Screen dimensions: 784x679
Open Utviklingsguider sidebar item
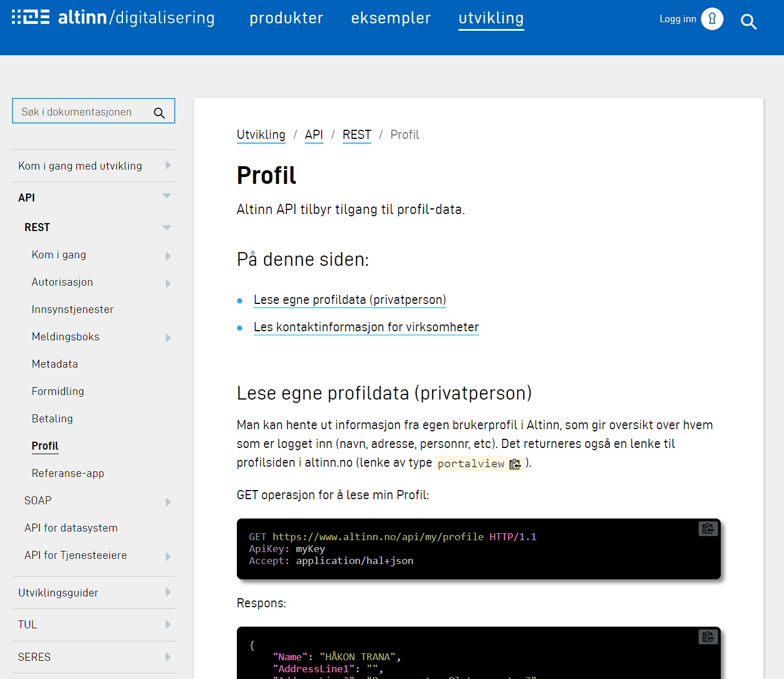[x=58, y=592]
